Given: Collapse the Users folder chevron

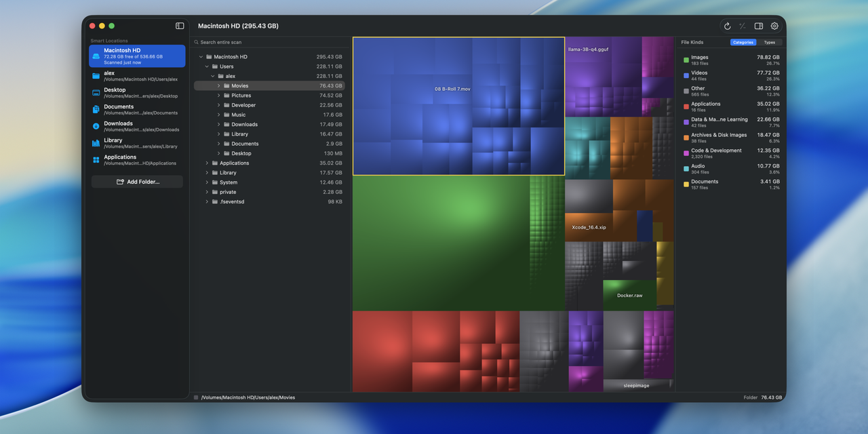Looking at the screenshot, I should click(x=207, y=66).
